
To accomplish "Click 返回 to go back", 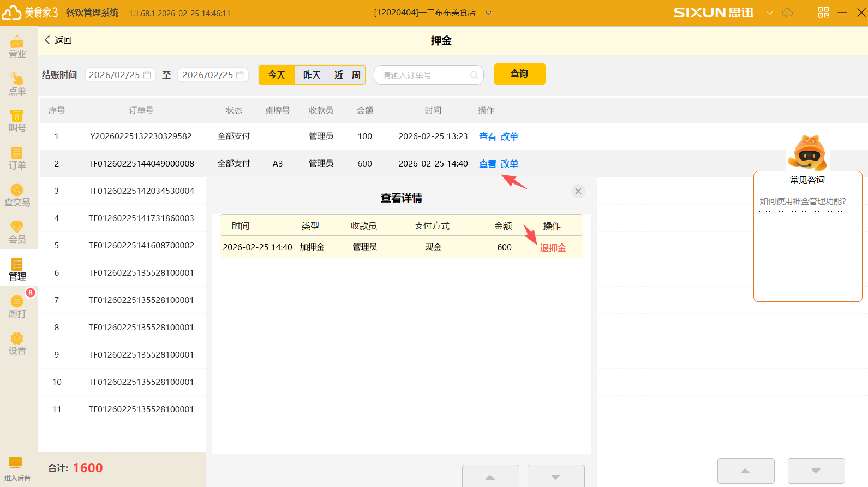I will point(58,40).
